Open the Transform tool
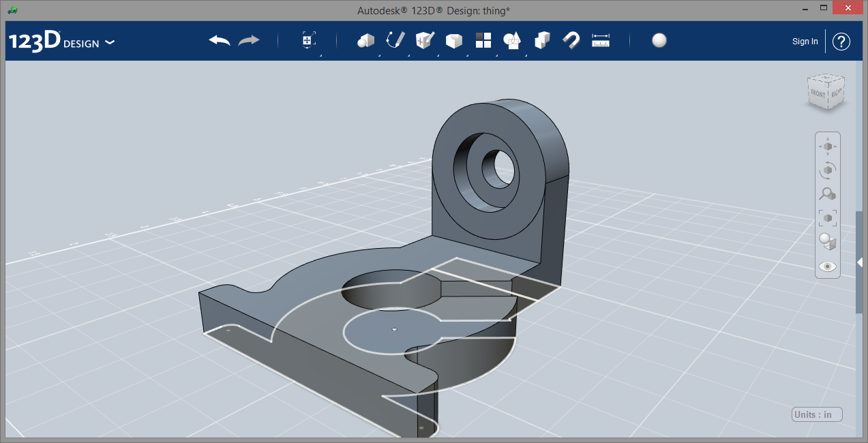Image resolution: width=868 pixels, height=443 pixels. [308, 41]
